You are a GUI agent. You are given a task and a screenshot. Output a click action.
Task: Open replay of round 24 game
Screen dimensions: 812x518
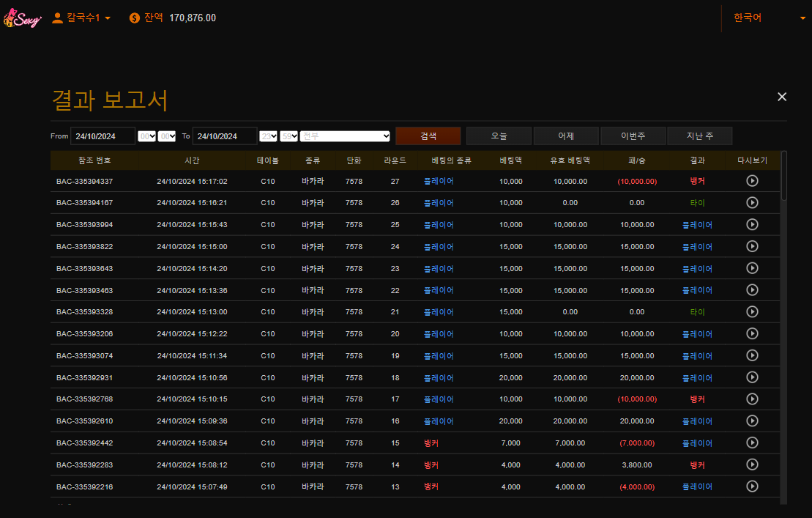pos(752,246)
